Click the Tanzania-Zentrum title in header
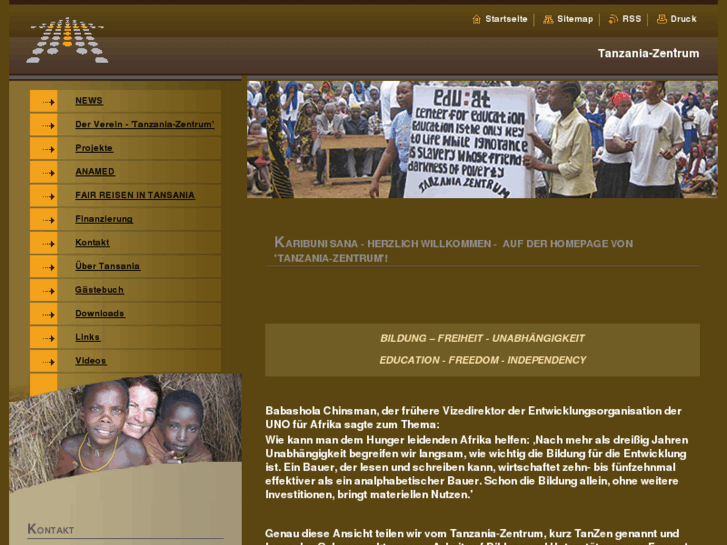Viewport: 727px width, 545px height. point(648,53)
